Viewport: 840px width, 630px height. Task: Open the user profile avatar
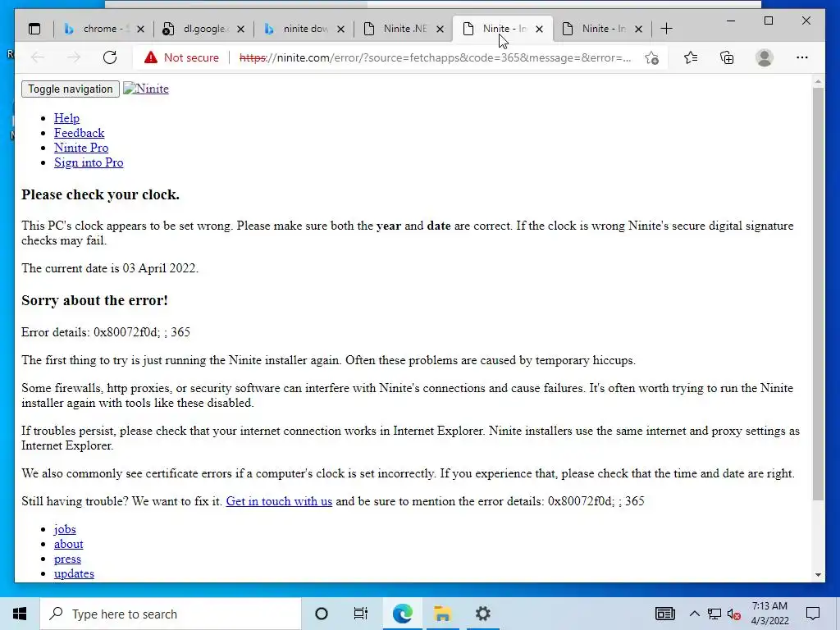coord(765,57)
